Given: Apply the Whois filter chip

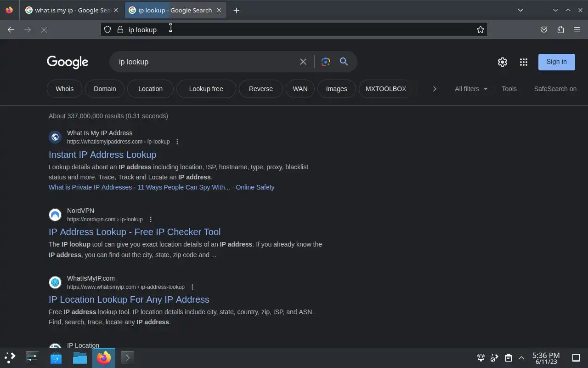Looking at the screenshot, I should (64, 89).
